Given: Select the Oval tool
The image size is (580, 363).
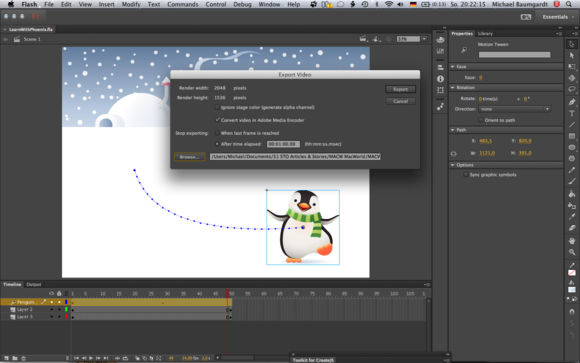Looking at the screenshot, I should pos(572,147).
